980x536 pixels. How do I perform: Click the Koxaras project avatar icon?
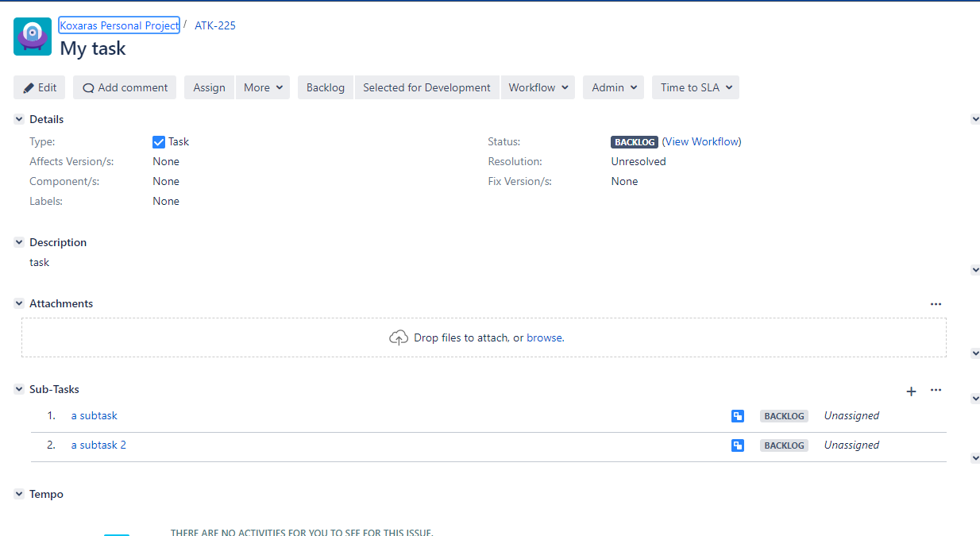32,36
